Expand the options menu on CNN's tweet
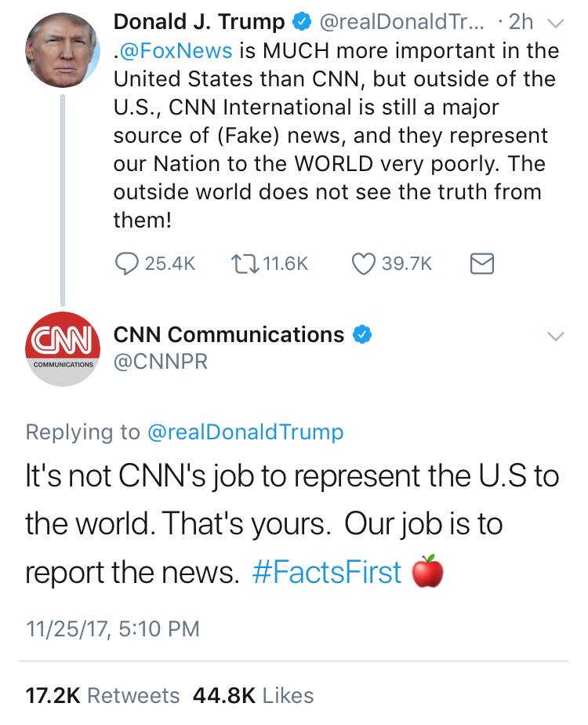 (557, 336)
